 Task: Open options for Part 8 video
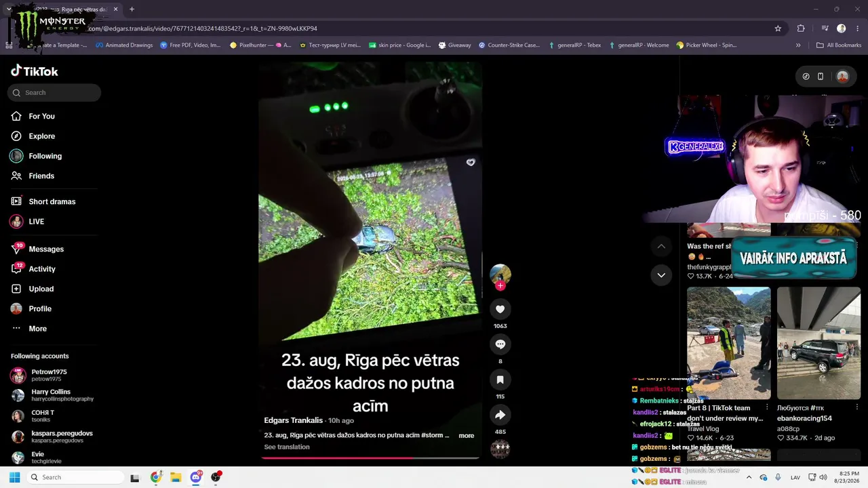point(767,408)
